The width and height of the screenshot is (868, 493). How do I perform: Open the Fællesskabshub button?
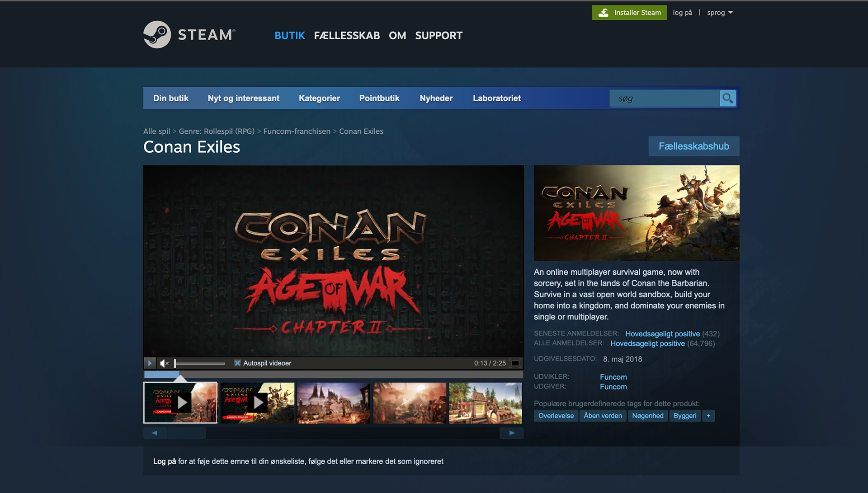point(693,146)
